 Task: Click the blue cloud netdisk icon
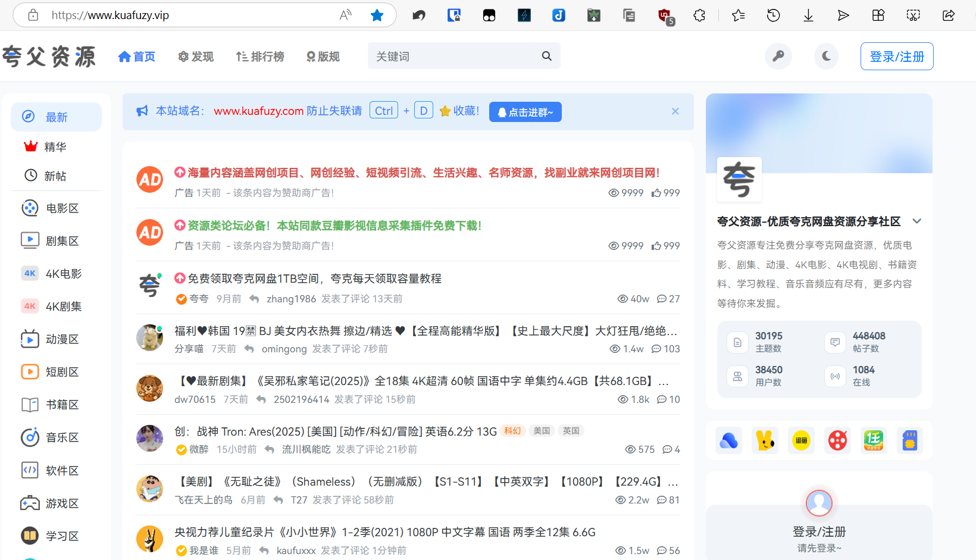pos(729,440)
